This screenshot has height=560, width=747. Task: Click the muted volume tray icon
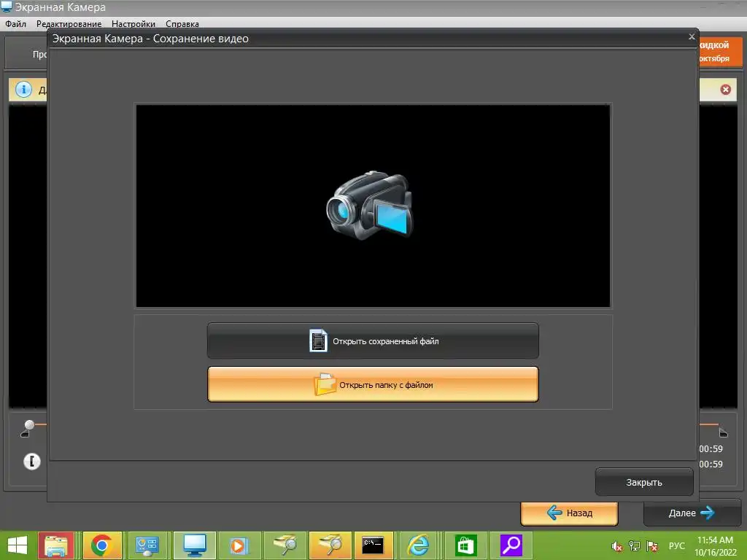pyautogui.click(x=617, y=546)
